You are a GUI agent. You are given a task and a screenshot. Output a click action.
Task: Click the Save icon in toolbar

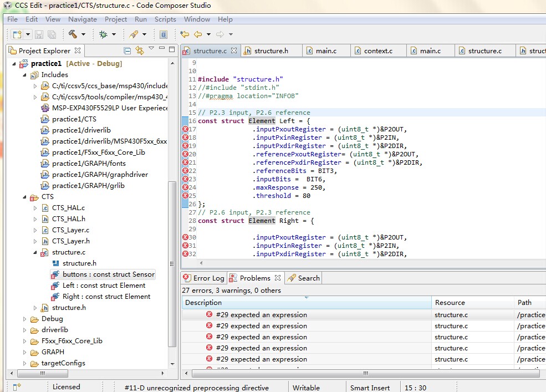pos(39,34)
